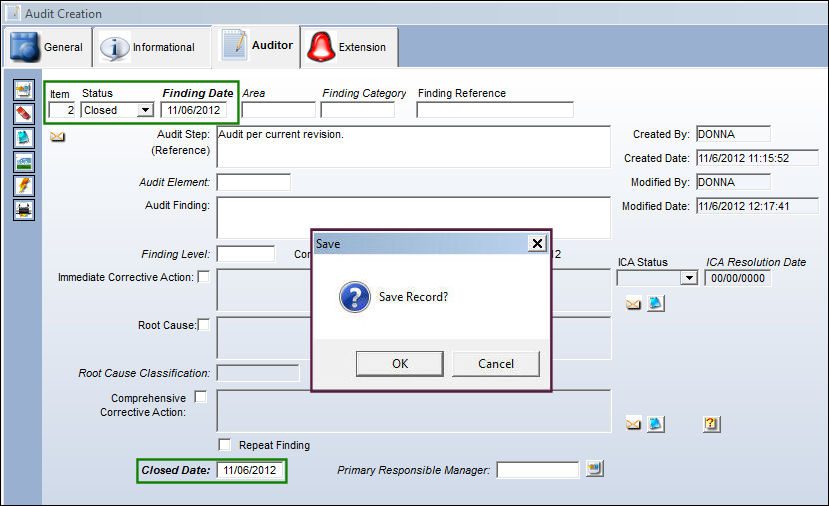The width and height of the screenshot is (829, 506).
Task: Check the Repeat Finding checkbox
Action: (x=225, y=444)
